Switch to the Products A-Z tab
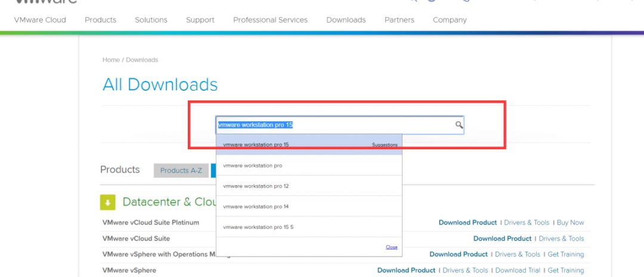 tap(181, 170)
